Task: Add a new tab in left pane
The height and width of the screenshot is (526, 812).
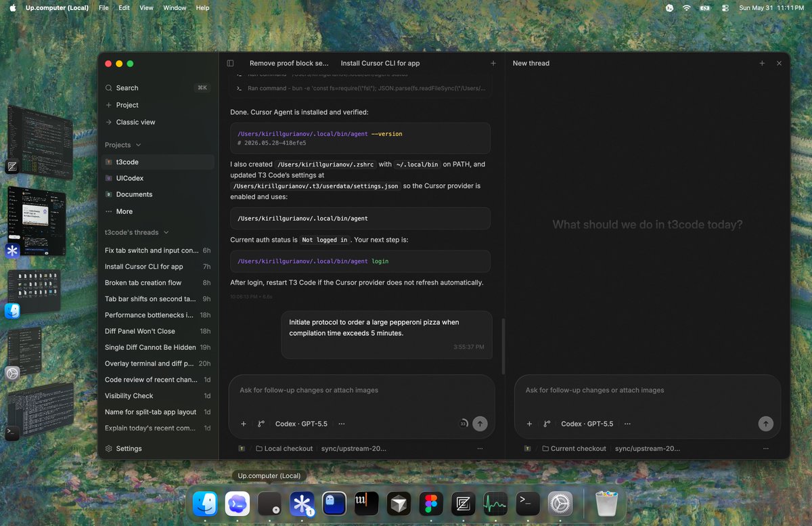Action: tap(493, 63)
